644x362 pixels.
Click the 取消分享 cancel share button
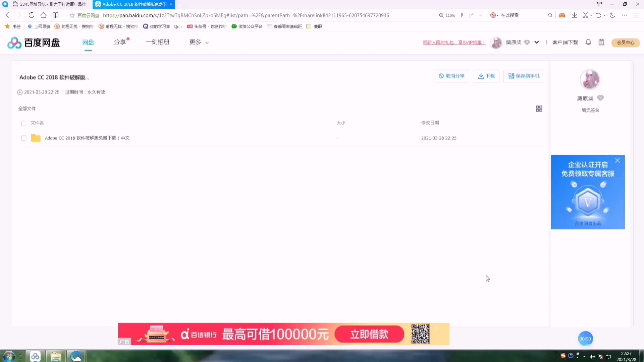click(451, 76)
